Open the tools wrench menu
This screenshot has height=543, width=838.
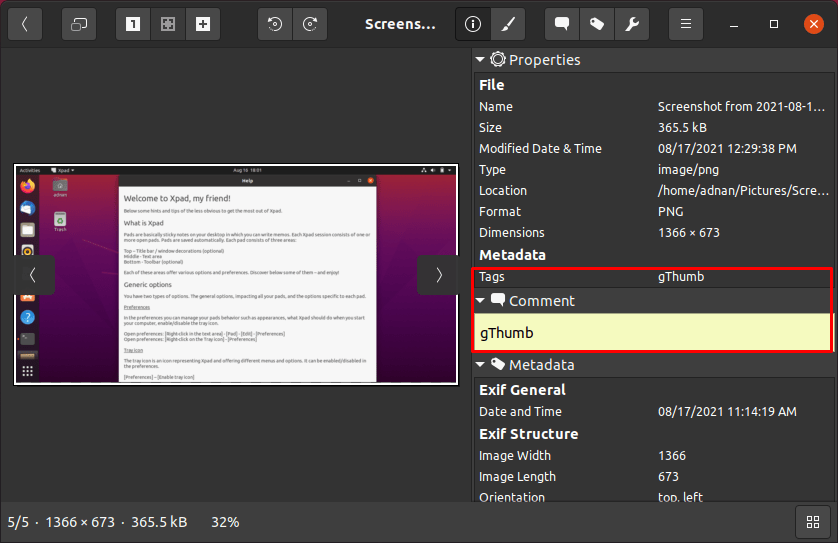(x=632, y=24)
